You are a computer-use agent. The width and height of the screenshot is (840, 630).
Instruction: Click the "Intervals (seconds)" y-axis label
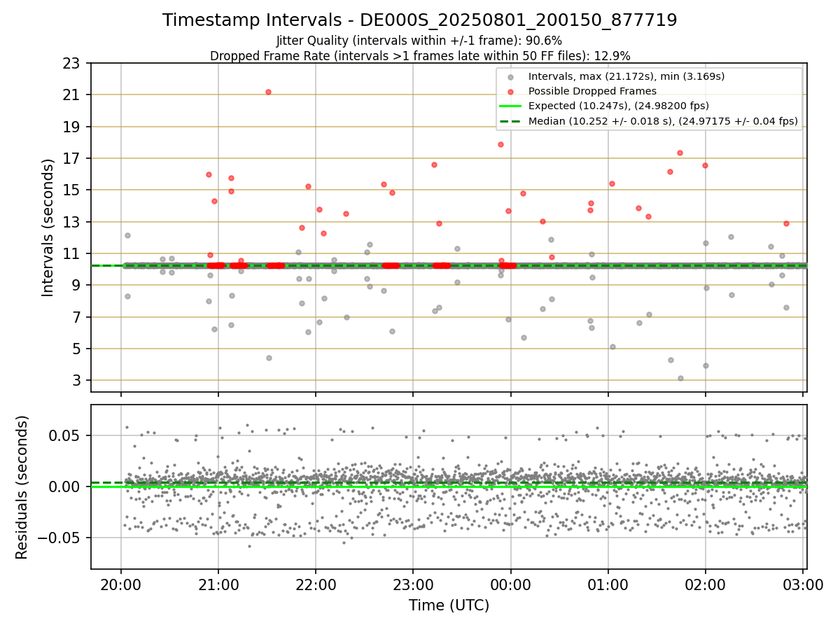48,227
